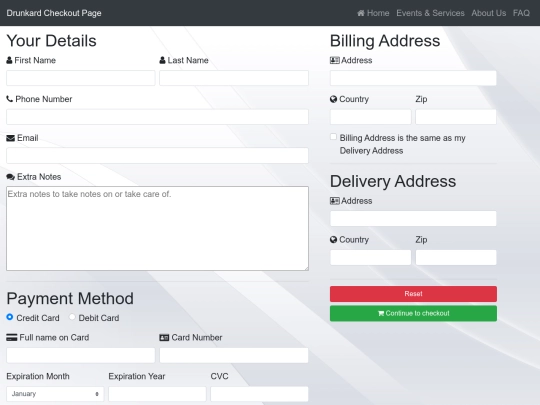Image resolution: width=540 pixels, height=405 pixels.
Task: Click the shopping cart icon on checkout button
Action: tap(381, 313)
